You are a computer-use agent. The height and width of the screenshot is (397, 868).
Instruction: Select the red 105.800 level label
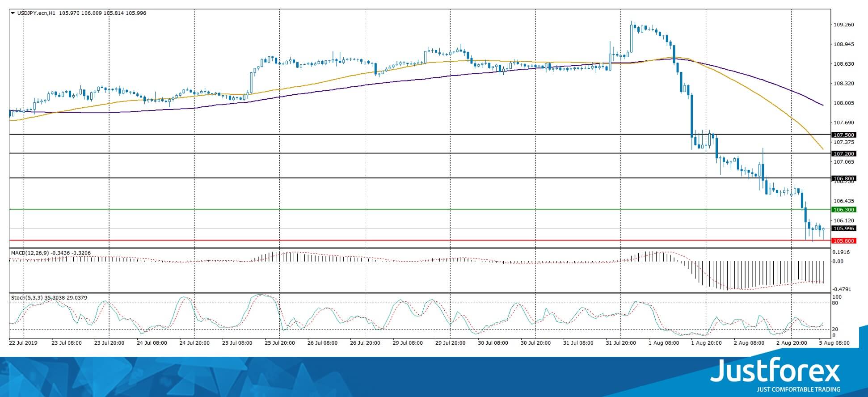[843, 241]
